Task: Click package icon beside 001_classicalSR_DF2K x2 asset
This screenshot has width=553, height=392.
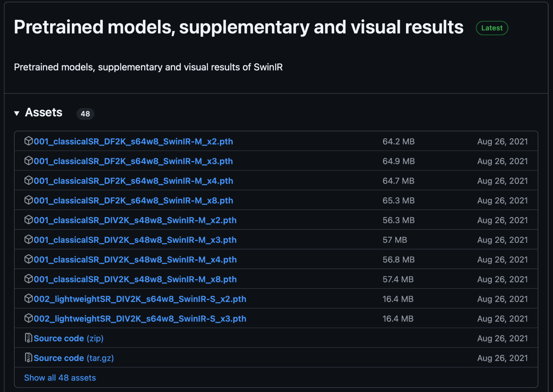Action: (28, 141)
